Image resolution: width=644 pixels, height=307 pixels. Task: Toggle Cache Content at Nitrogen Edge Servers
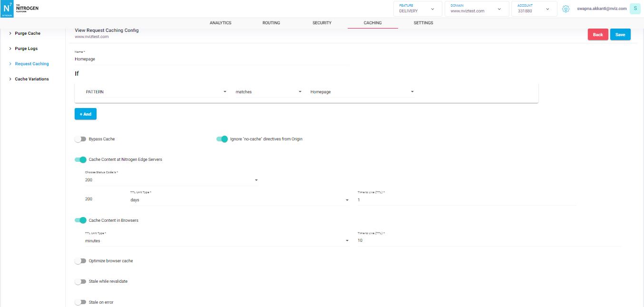pos(80,159)
